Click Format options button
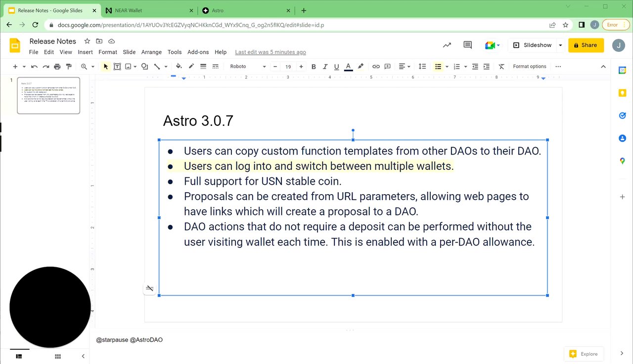Viewport: 633px width, 364px height. (x=530, y=66)
